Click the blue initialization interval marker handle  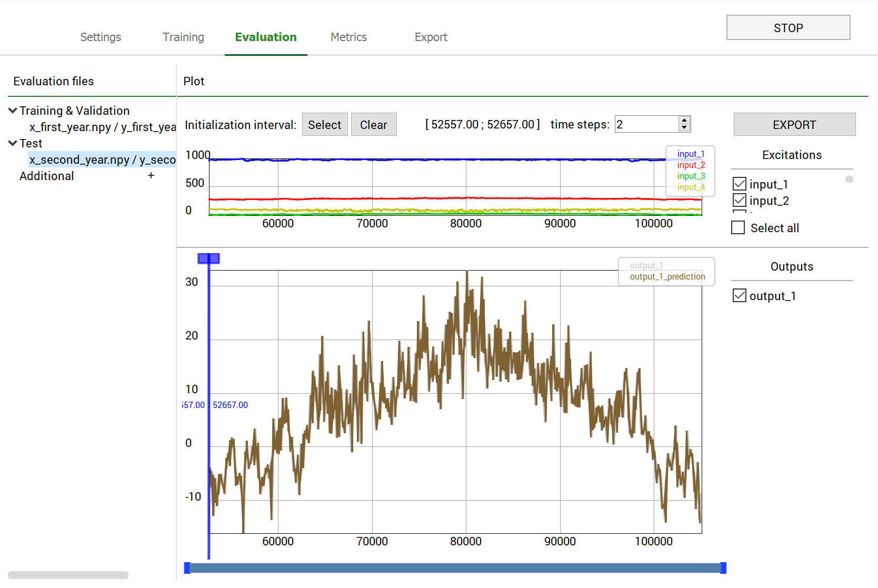tap(208, 258)
